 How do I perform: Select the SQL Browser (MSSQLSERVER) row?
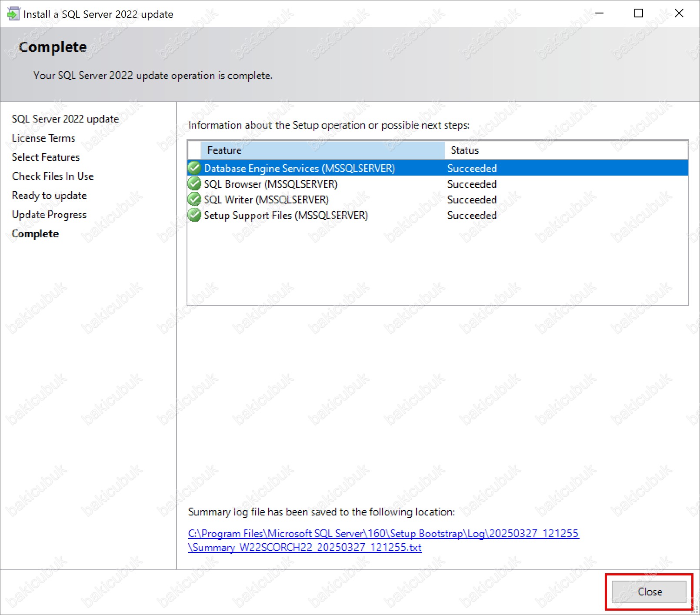click(438, 184)
